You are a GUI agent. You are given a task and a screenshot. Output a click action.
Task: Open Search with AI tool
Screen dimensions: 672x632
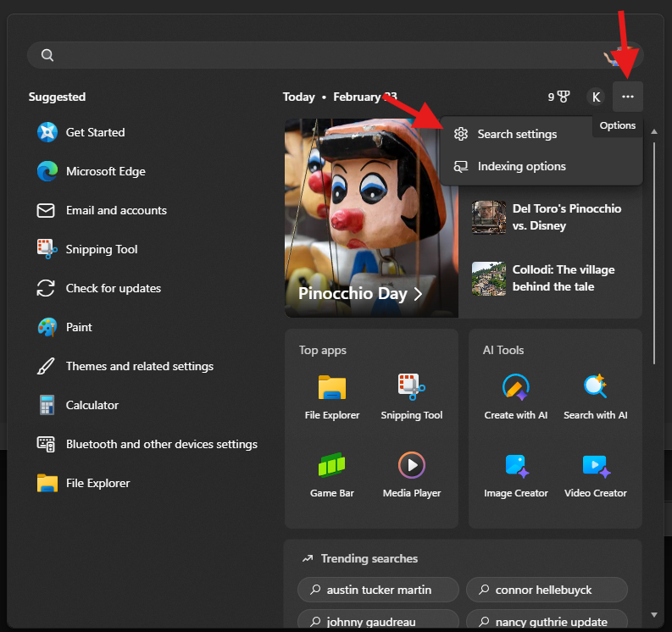(595, 397)
